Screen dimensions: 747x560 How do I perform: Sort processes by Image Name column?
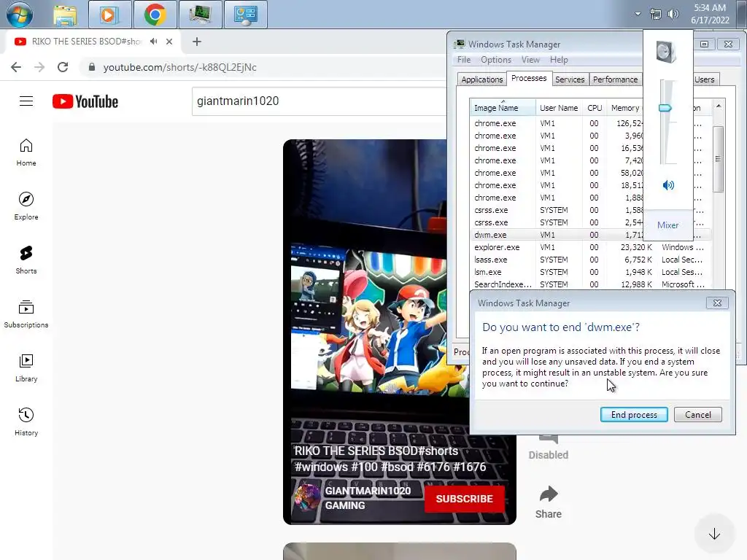[x=503, y=108]
